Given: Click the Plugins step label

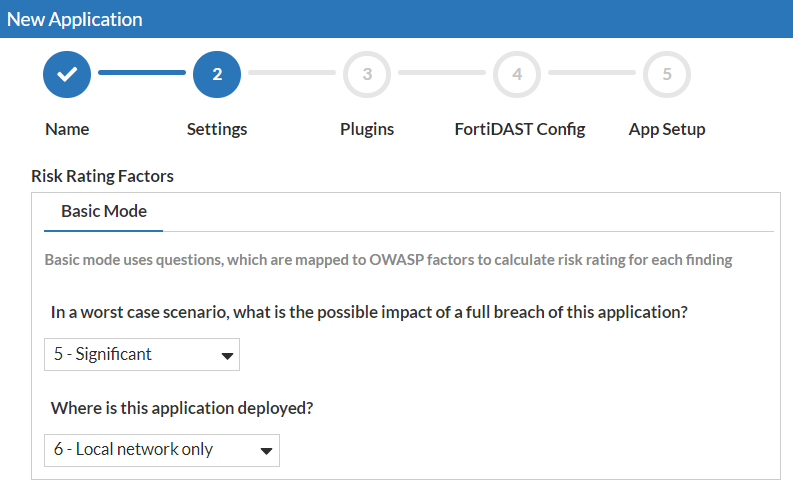Looking at the screenshot, I should tap(367, 129).
